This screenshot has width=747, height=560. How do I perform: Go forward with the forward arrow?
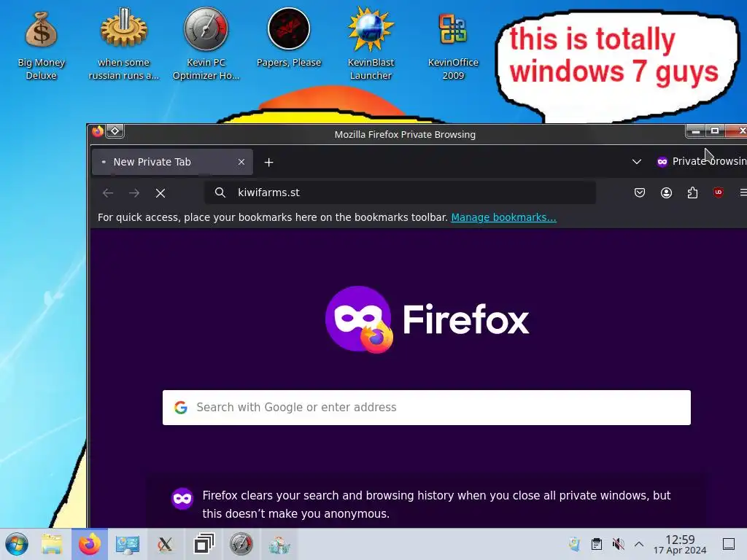tap(134, 192)
